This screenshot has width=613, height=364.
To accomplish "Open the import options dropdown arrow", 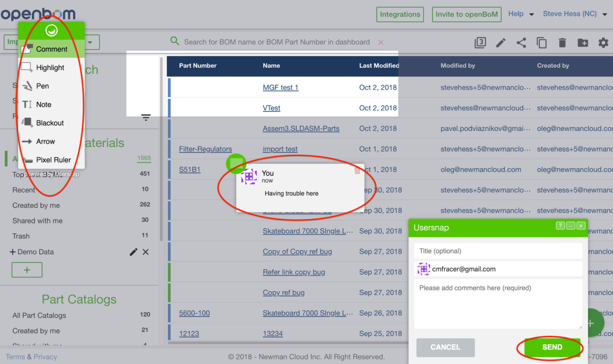I will pos(90,42).
